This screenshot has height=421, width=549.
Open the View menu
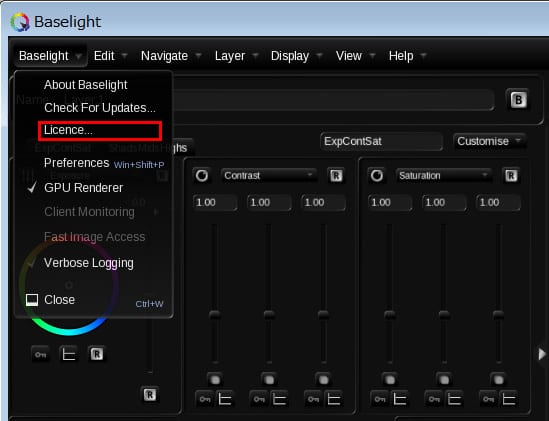355,56
